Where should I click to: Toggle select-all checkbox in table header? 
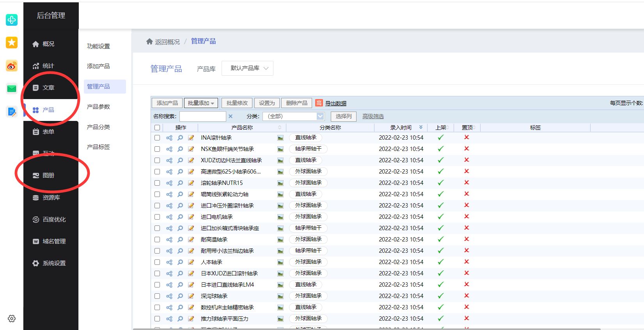click(x=157, y=128)
